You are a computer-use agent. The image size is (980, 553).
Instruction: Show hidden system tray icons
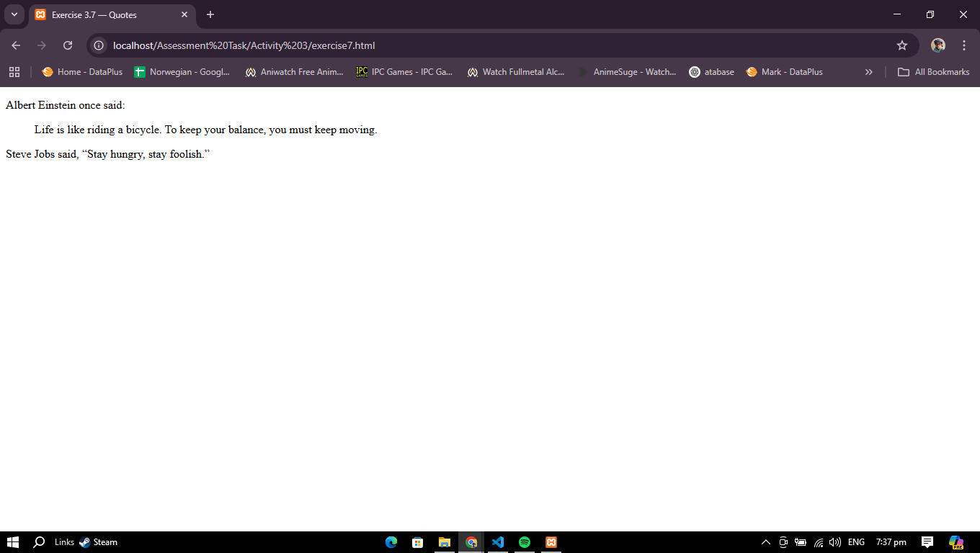[x=765, y=542]
